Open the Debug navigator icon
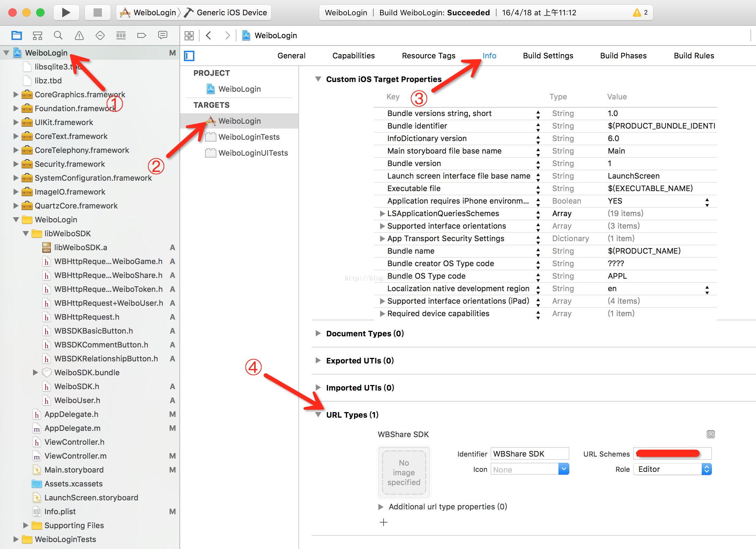Screen dimensions: 756x549 tap(121, 35)
